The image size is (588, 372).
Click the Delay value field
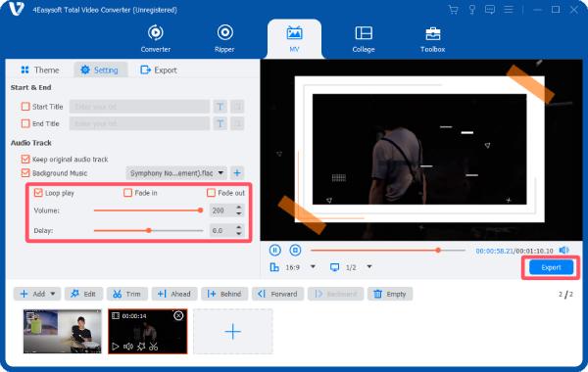click(222, 230)
